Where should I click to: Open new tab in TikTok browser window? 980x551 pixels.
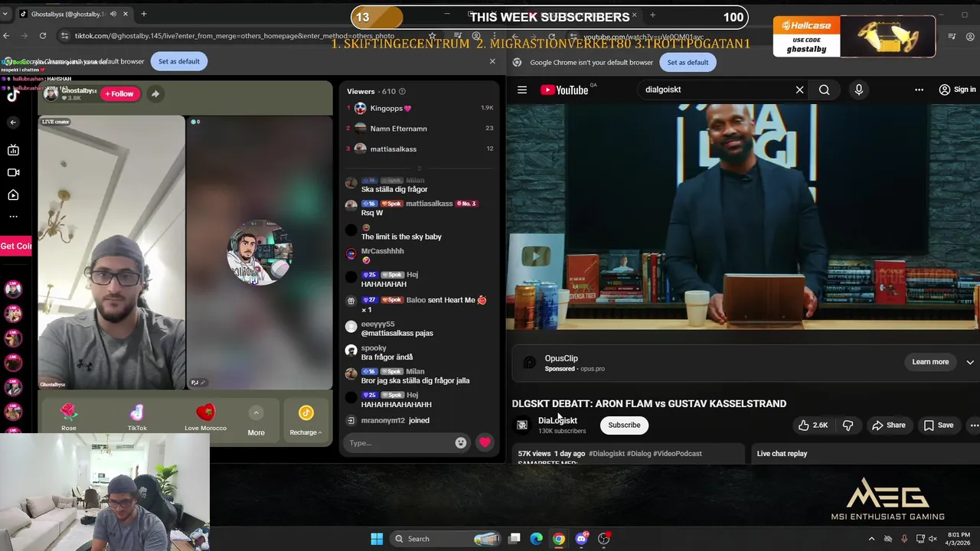(143, 14)
